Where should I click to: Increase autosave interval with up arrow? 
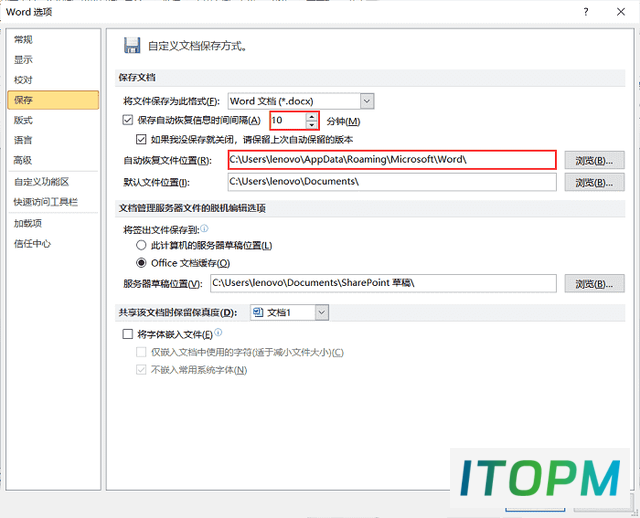click(312, 116)
